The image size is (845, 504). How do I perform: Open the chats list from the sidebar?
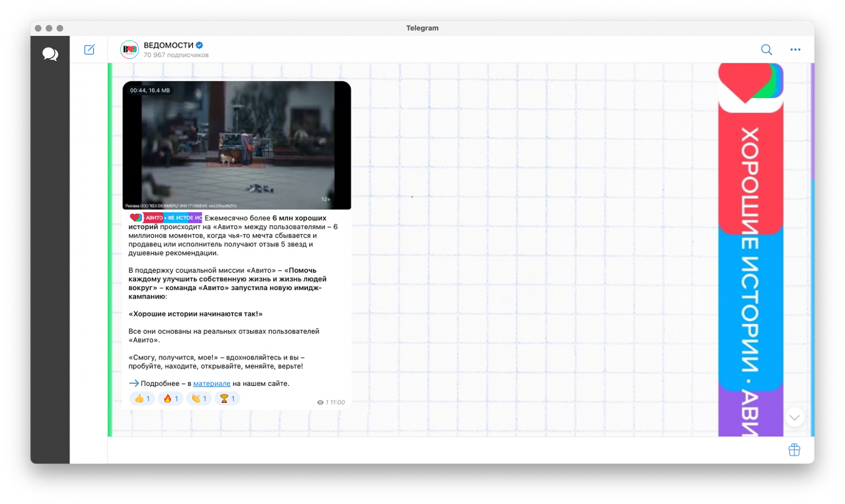[x=50, y=54]
